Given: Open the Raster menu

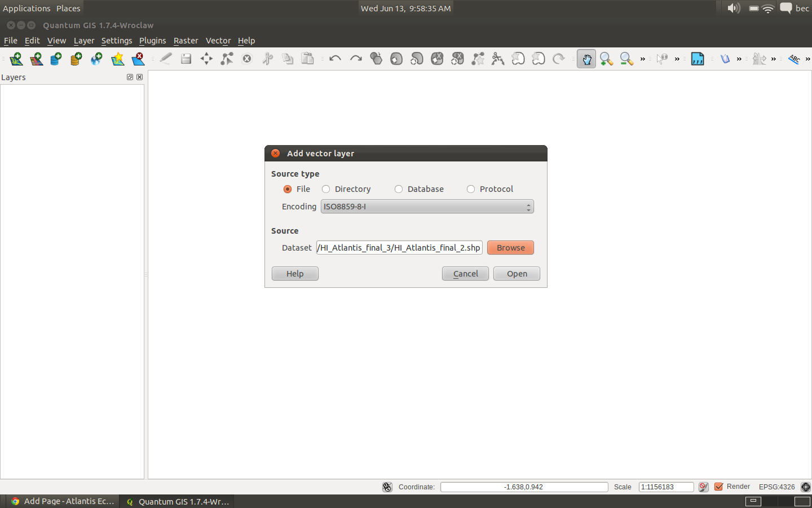Looking at the screenshot, I should tap(186, 41).
